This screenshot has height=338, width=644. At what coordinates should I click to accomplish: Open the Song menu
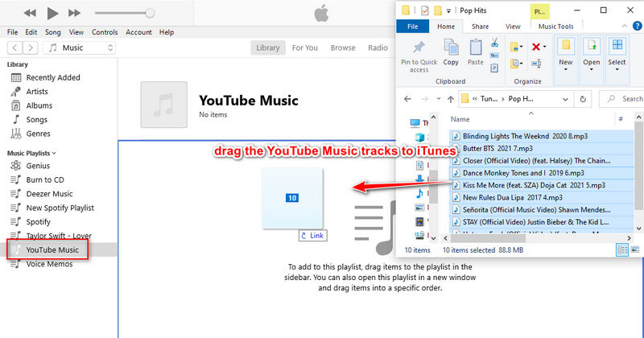point(52,32)
